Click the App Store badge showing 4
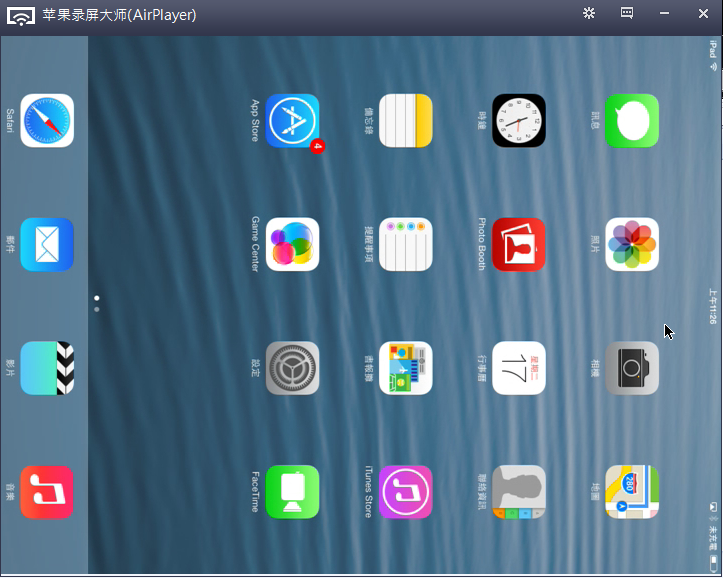Viewport: 723px width, 578px height. point(317,146)
